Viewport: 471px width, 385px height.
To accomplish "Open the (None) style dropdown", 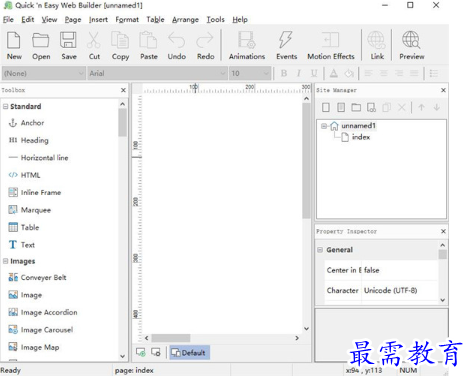I will click(x=44, y=73).
